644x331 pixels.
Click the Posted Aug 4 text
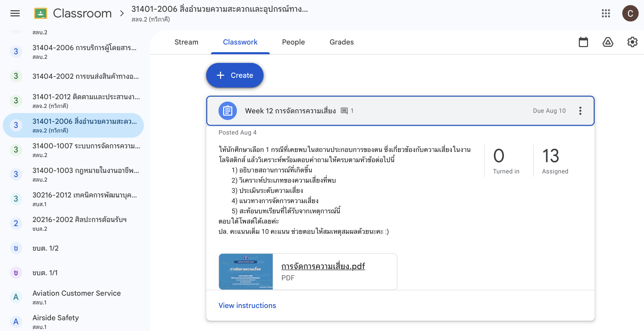pos(237,133)
